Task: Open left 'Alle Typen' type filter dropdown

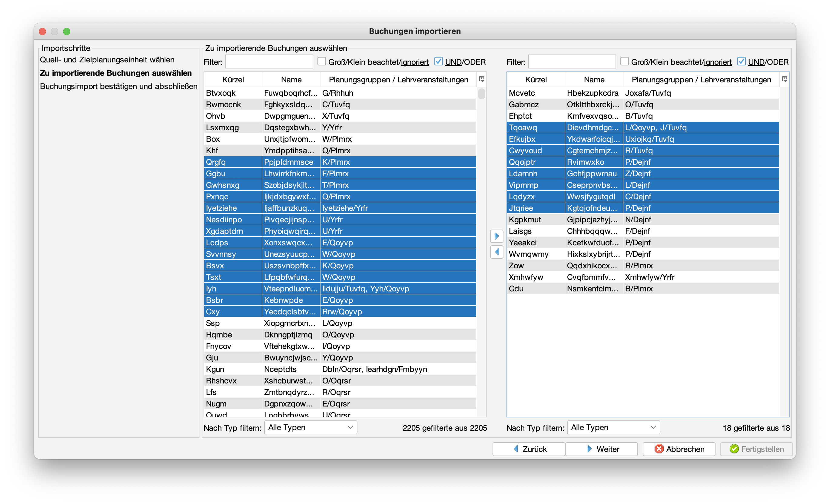Action: 310,427
